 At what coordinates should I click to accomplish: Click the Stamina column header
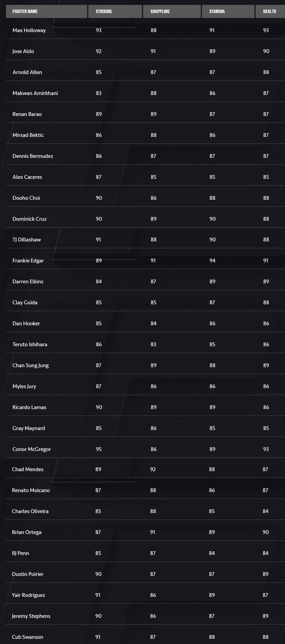click(x=217, y=11)
